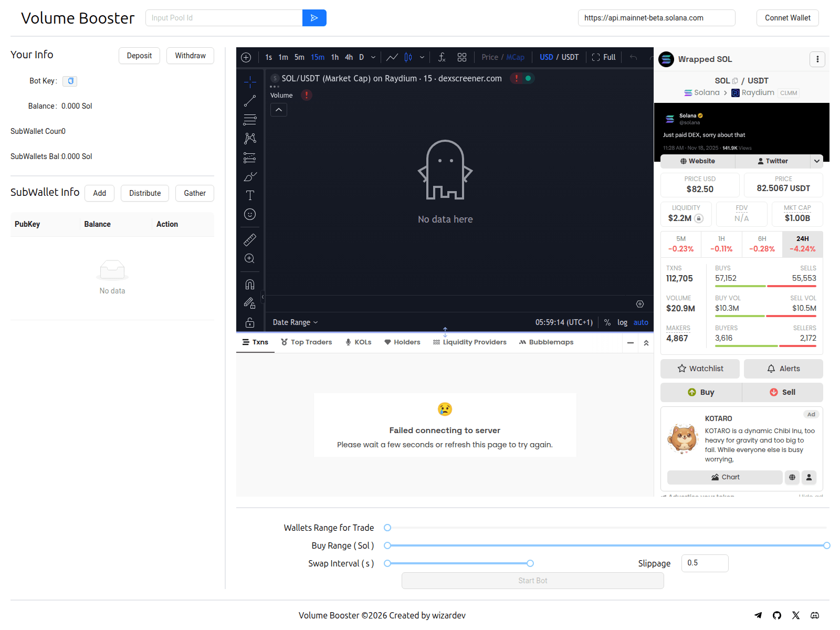Select the measure ruler tool
This screenshot has width=840, height=630.
[249, 239]
